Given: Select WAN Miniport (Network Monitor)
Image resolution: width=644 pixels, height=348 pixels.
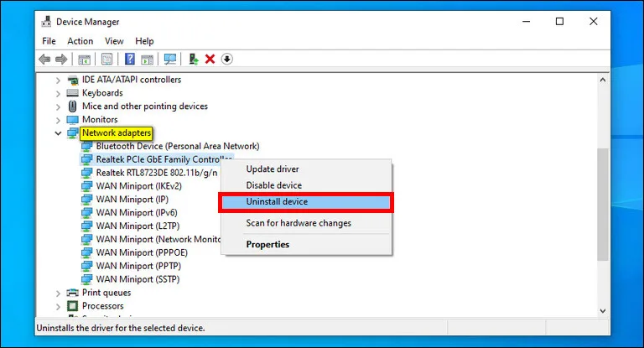Looking at the screenshot, I should click(158, 239).
